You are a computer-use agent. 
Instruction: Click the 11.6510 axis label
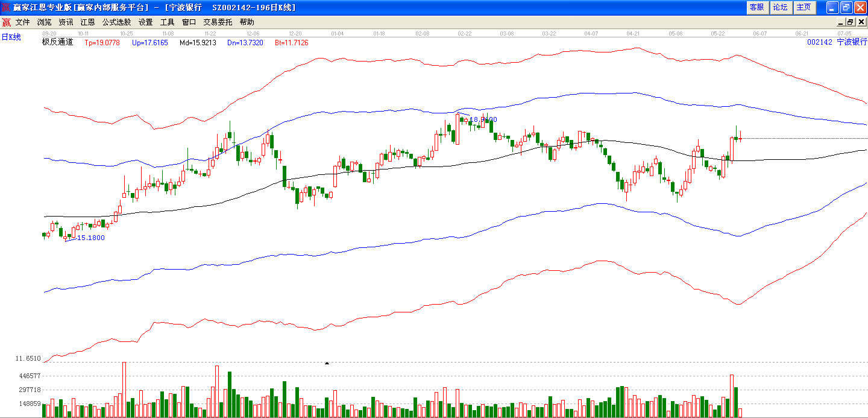28,359
